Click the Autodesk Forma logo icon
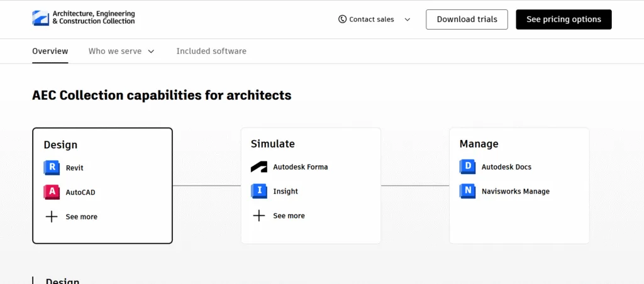The image size is (644, 284). [259, 167]
